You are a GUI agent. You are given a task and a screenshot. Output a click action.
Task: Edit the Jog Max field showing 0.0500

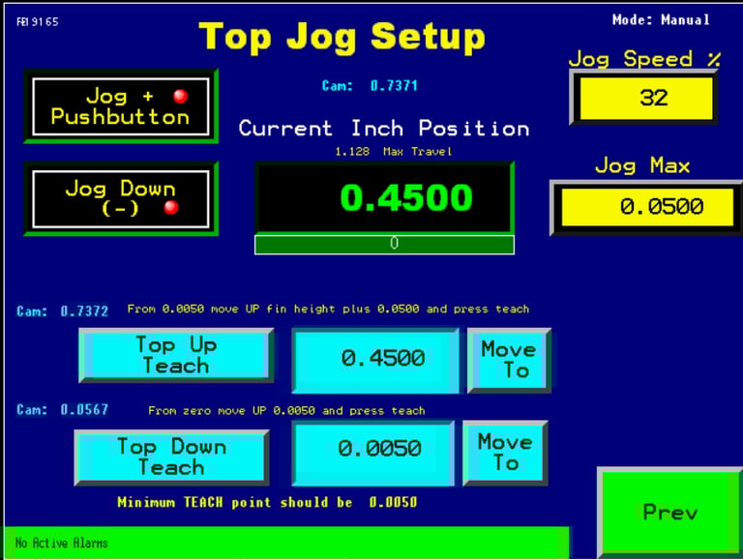pos(646,207)
